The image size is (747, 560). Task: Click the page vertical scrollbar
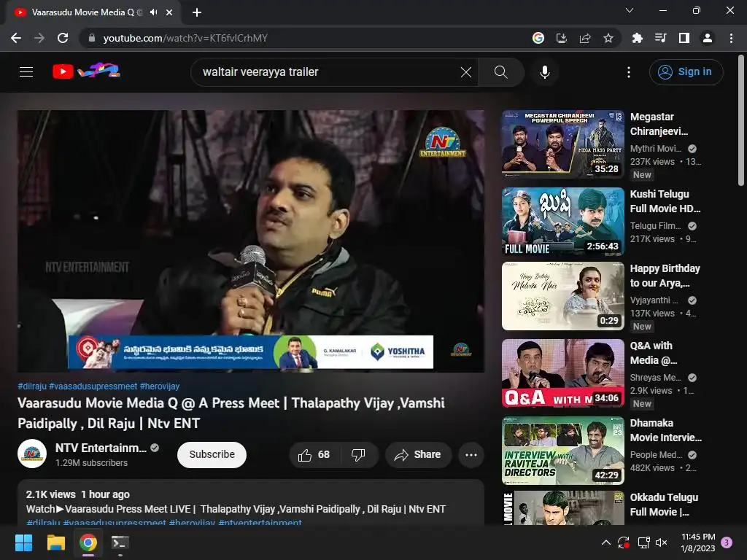click(741, 121)
